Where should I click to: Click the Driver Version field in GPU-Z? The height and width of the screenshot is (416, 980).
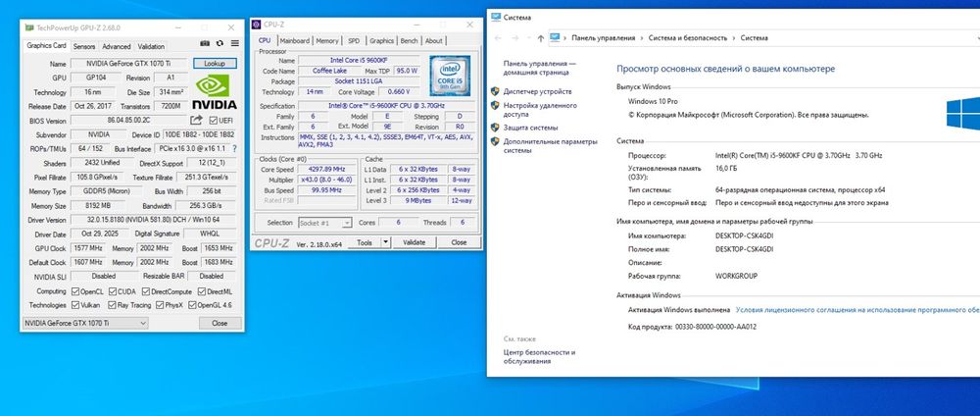(x=153, y=220)
